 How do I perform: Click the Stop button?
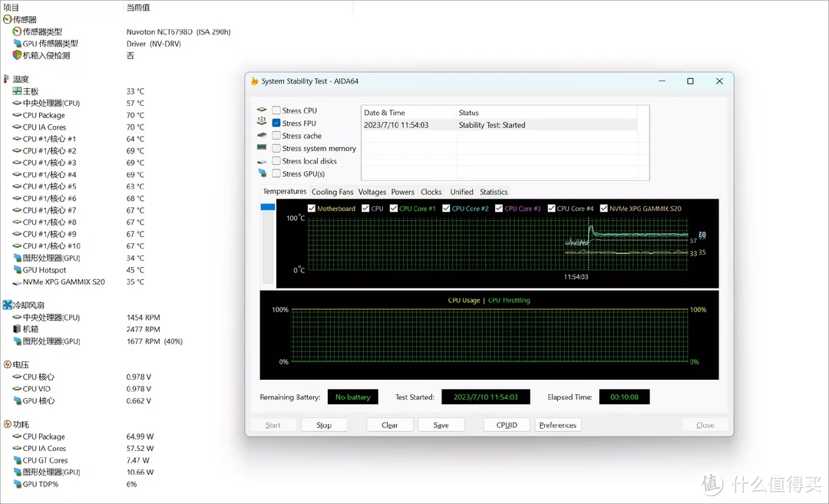[x=324, y=425]
